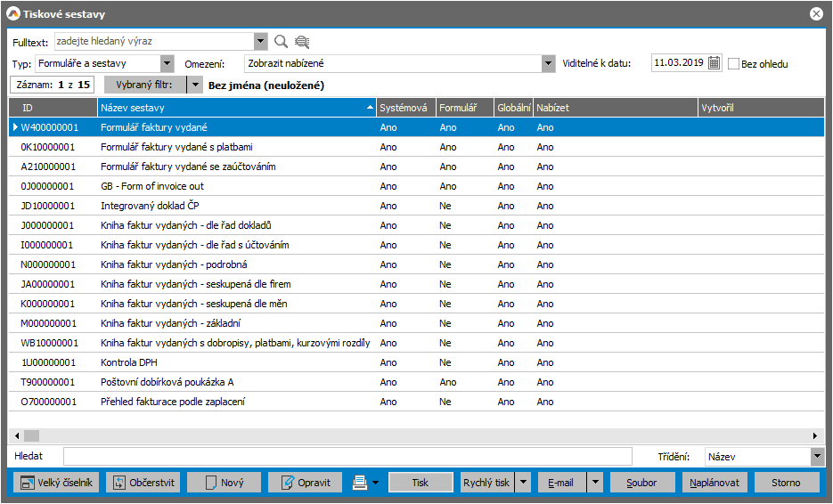Screen dimensions: 833x504
Task: Expand the Omezení dropdown
Action: (x=548, y=63)
